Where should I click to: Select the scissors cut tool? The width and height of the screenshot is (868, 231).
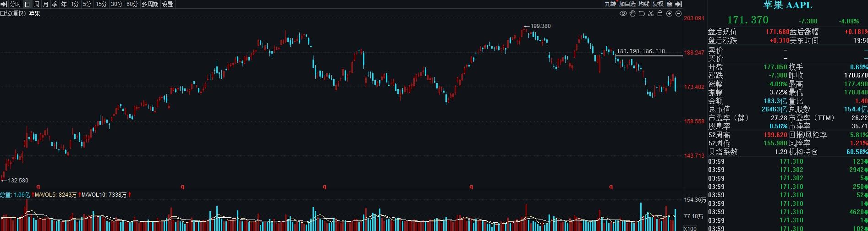(x=651, y=14)
